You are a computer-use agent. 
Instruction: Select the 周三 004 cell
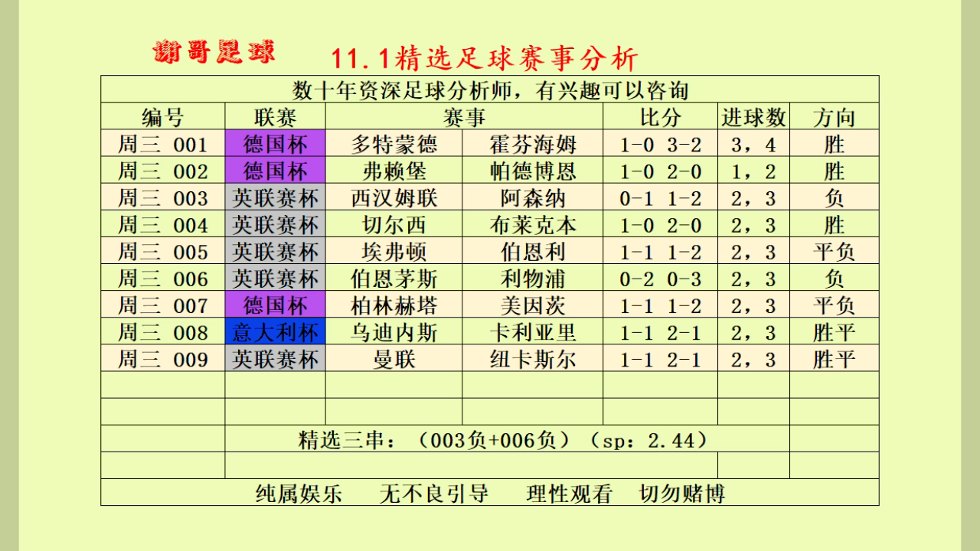tap(163, 224)
